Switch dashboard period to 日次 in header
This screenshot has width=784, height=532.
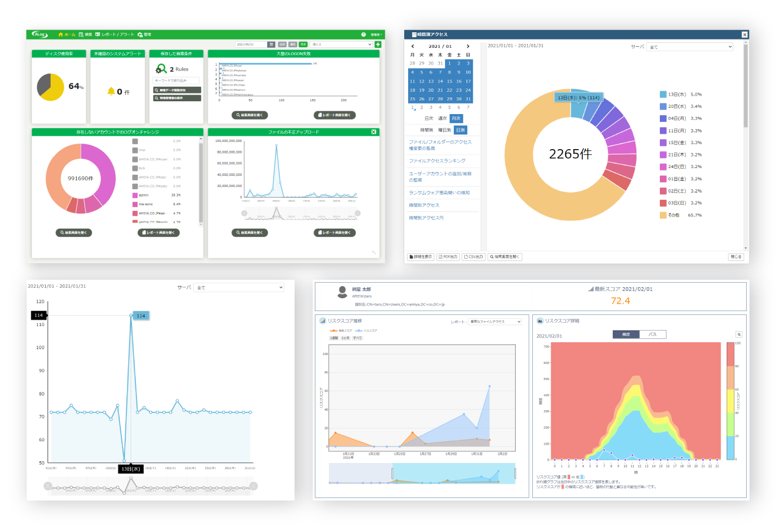(282, 45)
